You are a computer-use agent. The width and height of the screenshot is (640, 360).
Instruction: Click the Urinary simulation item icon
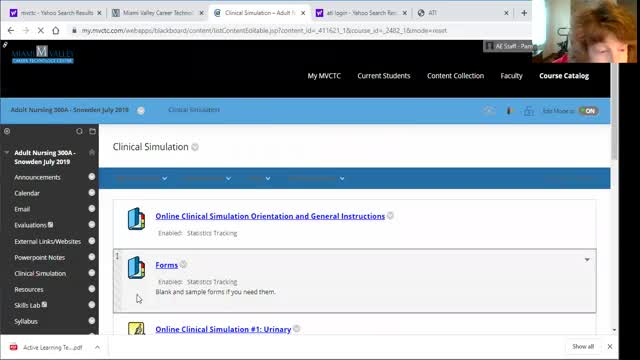pos(136,329)
